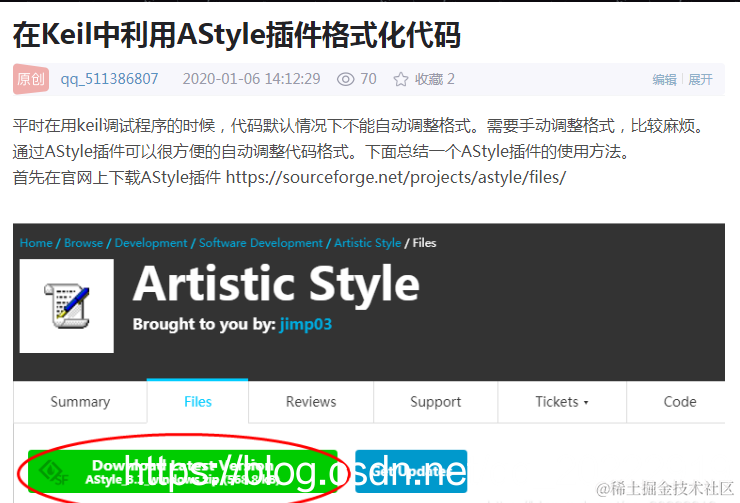Expand the Tickets dropdown tab
The image size is (740, 503).
pos(562,402)
